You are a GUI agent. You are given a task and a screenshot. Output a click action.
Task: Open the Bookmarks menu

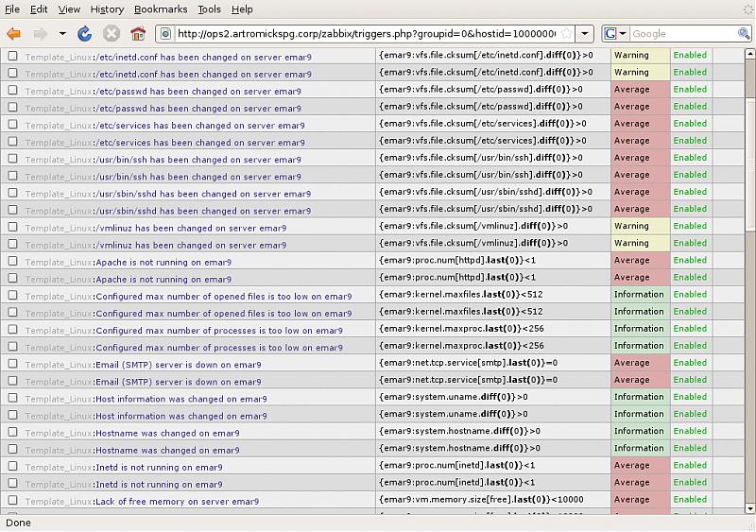160,9
